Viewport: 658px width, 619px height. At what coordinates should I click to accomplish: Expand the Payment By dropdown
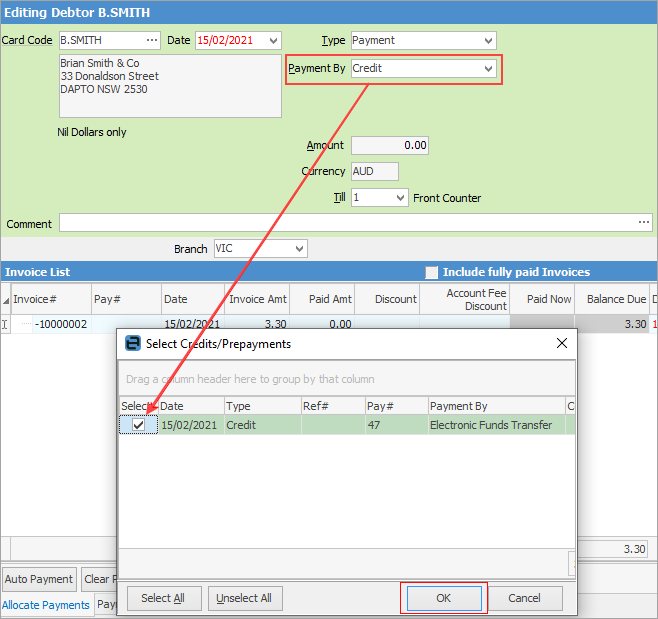(x=488, y=69)
